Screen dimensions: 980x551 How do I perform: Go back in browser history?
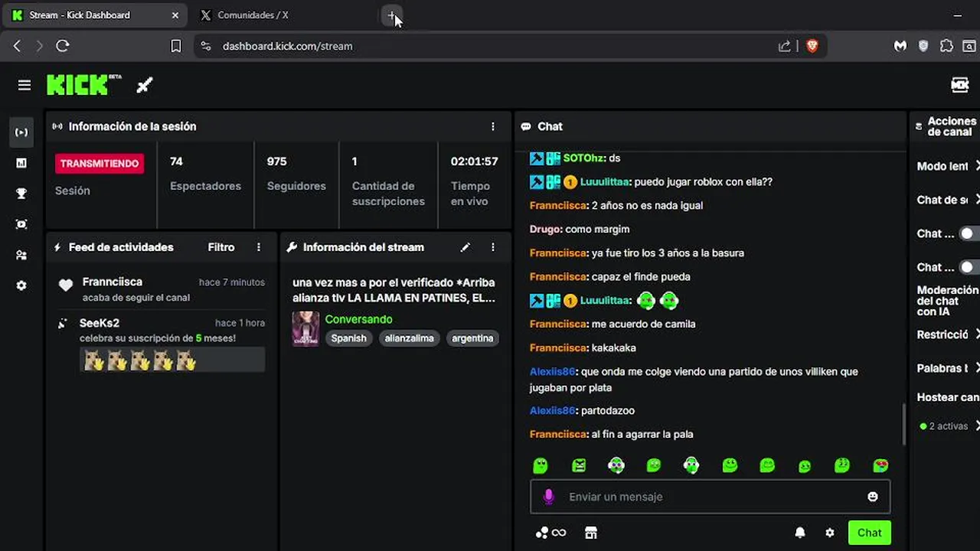point(17,46)
